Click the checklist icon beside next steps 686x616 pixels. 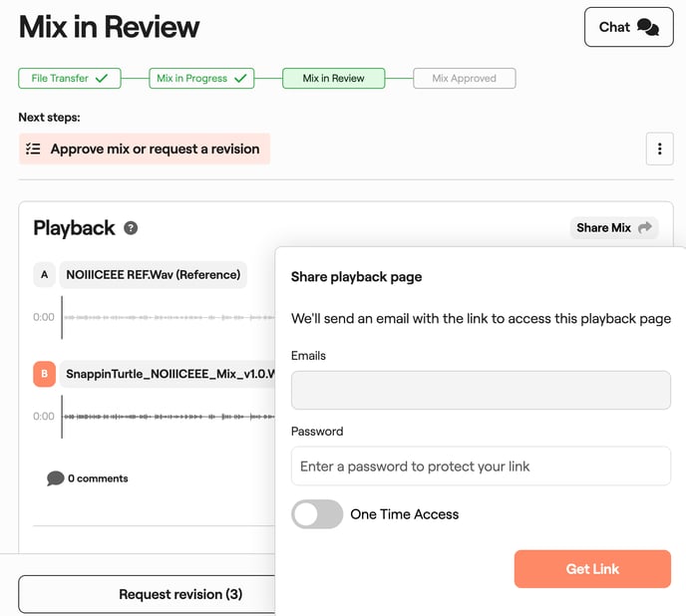click(x=33, y=149)
